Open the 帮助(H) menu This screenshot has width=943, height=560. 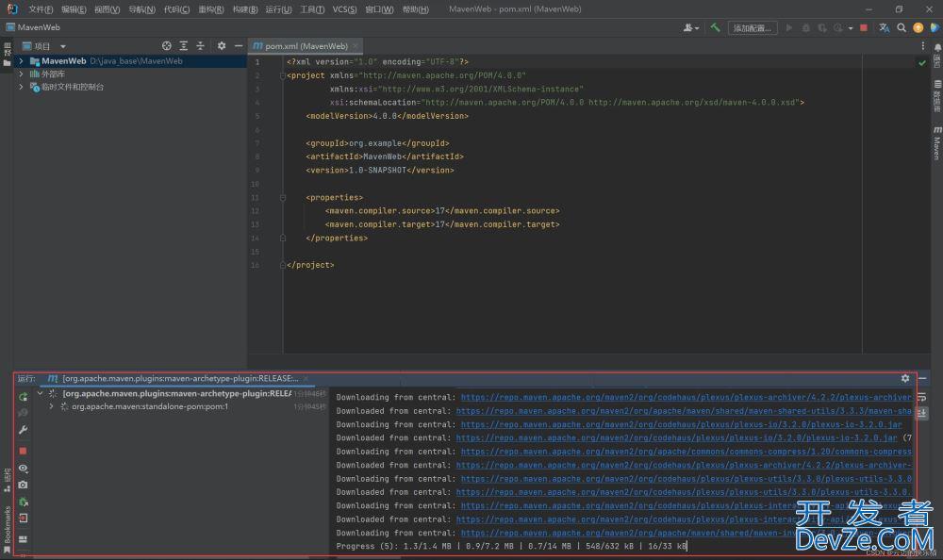[416, 9]
